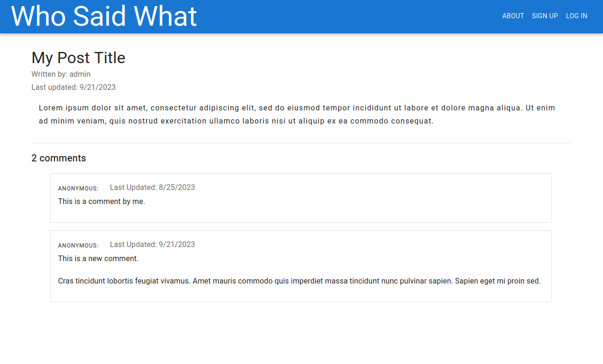This screenshot has width=603, height=364.
Task: Click the author name admin
Action: pyautogui.click(x=80, y=74)
